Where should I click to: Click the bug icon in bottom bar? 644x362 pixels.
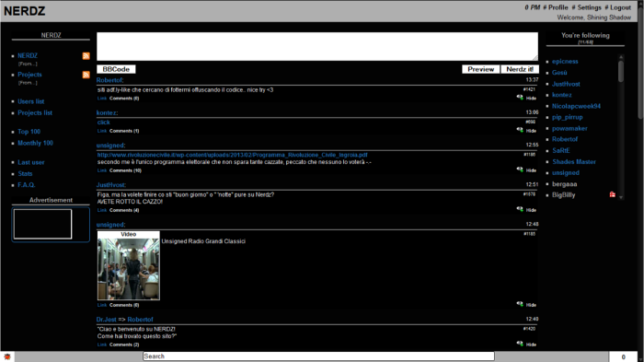[x=7, y=356]
